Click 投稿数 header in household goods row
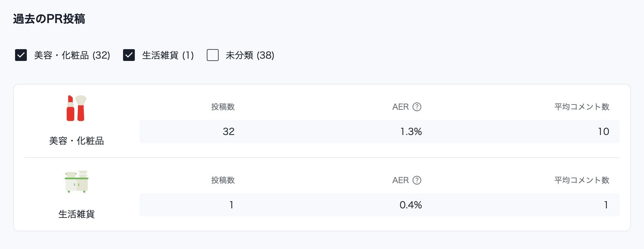This screenshot has width=644, height=249. pos(223,180)
